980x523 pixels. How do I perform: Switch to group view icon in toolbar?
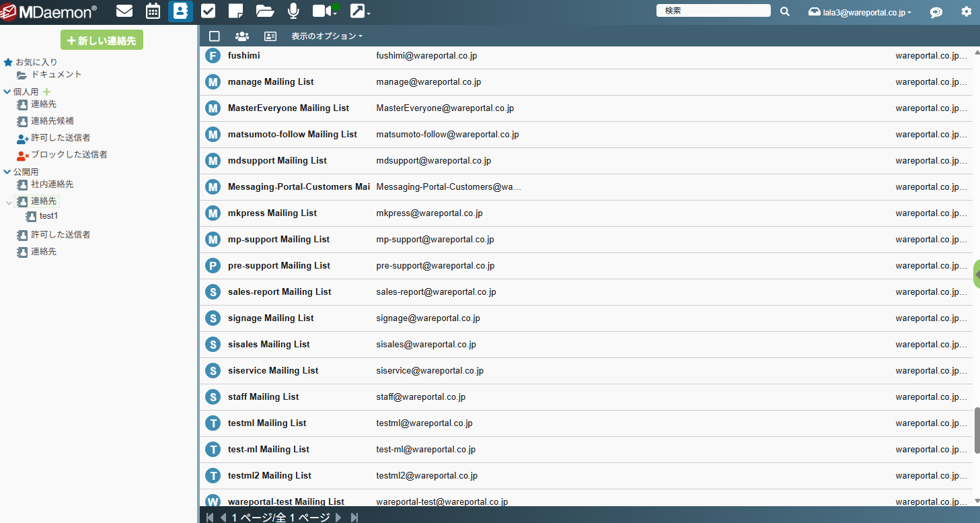click(241, 36)
